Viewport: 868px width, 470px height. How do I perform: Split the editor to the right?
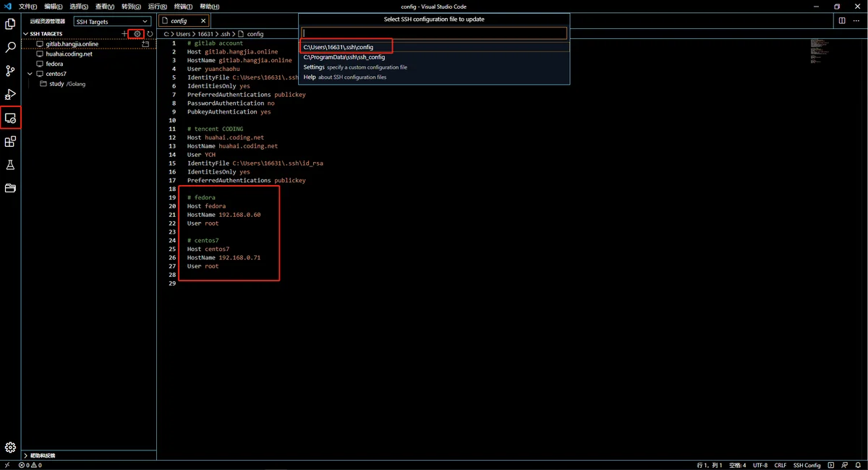(842, 21)
